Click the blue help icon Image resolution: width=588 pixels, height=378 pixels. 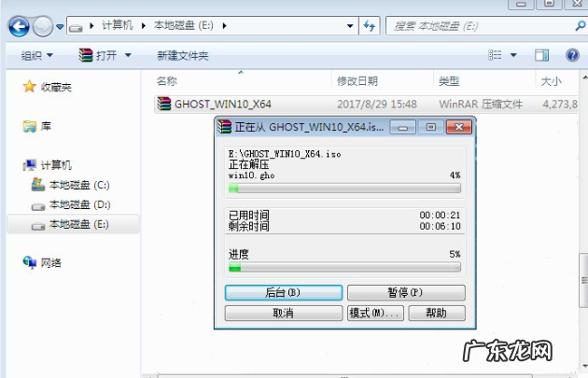572,55
